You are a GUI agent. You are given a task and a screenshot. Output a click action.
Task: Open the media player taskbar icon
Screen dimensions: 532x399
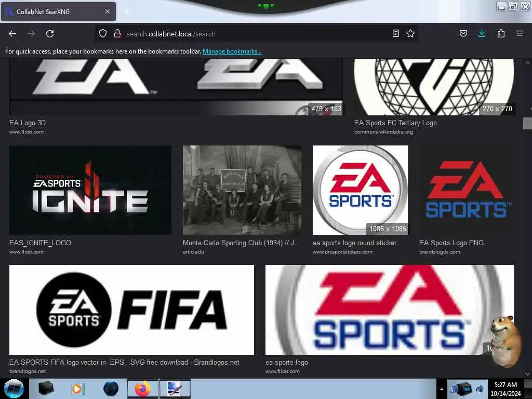click(77, 389)
